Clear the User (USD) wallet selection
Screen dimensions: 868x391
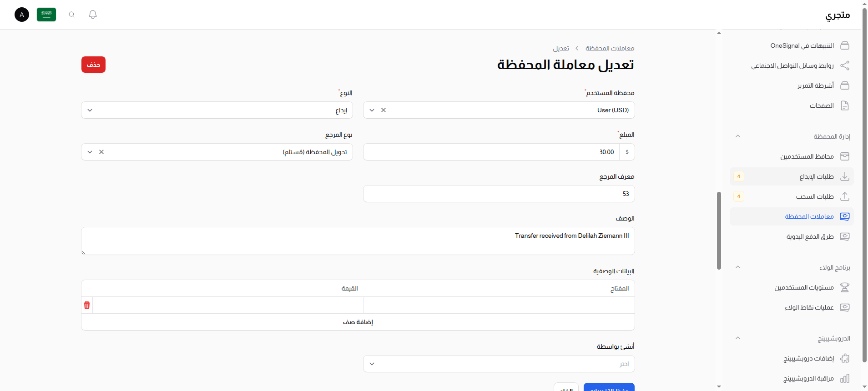click(384, 110)
